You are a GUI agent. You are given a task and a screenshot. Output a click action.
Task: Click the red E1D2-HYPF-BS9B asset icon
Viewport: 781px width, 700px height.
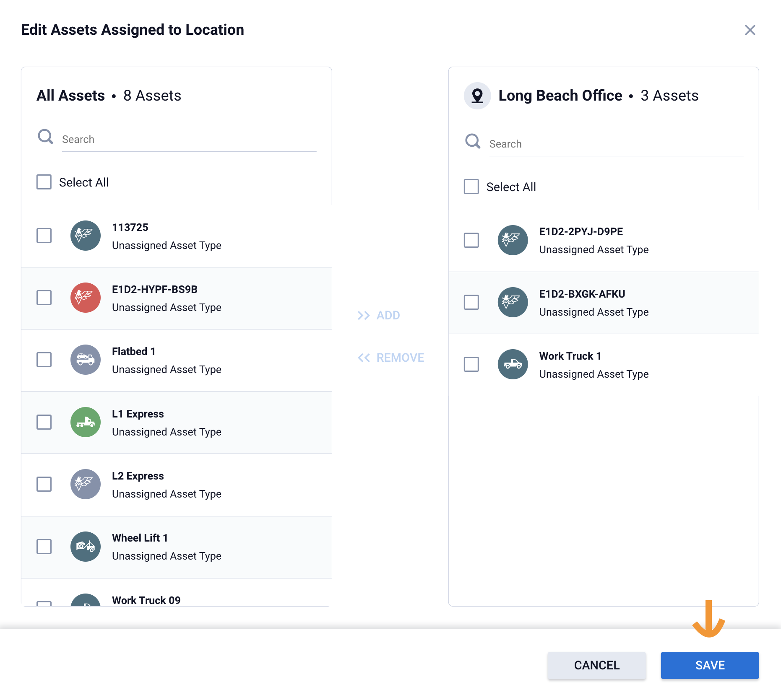coord(86,298)
